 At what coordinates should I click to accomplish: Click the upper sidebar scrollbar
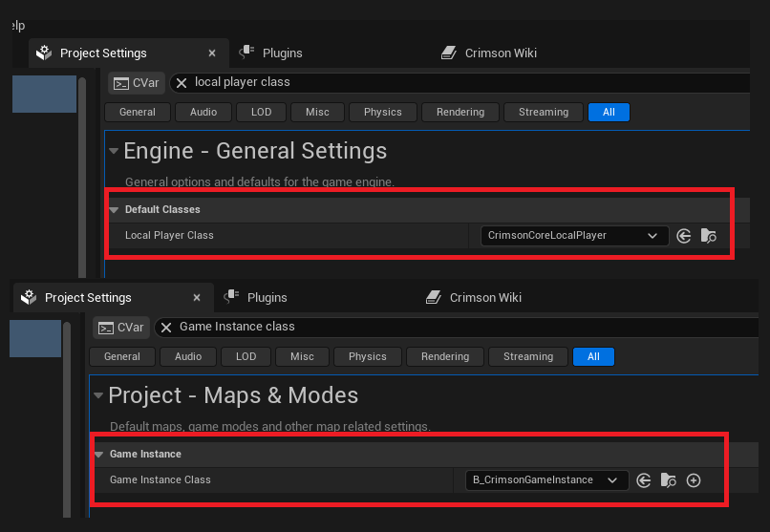pos(82,177)
